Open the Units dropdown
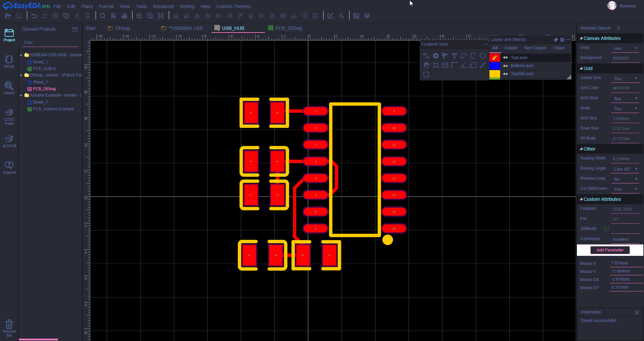 626,48
